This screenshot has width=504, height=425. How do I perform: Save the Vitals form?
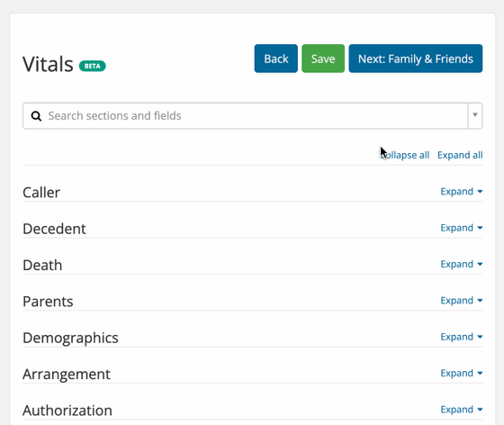click(323, 59)
